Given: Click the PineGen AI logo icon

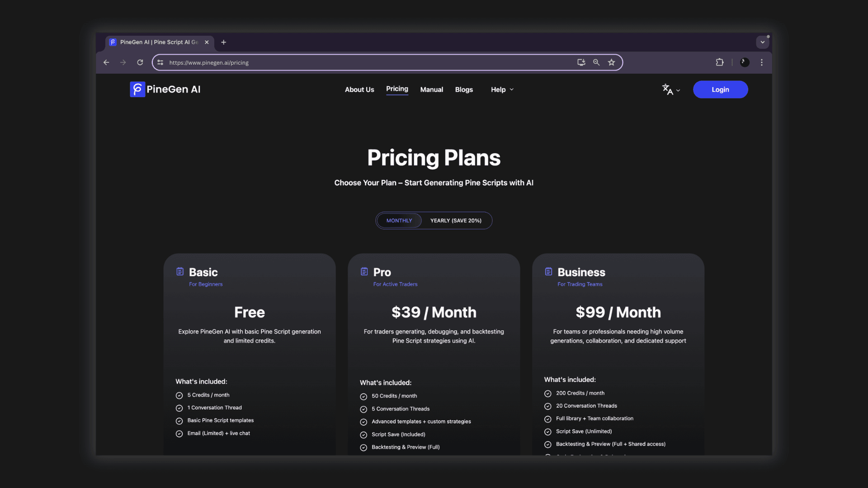Looking at the screenshot, I should point(137,89).
